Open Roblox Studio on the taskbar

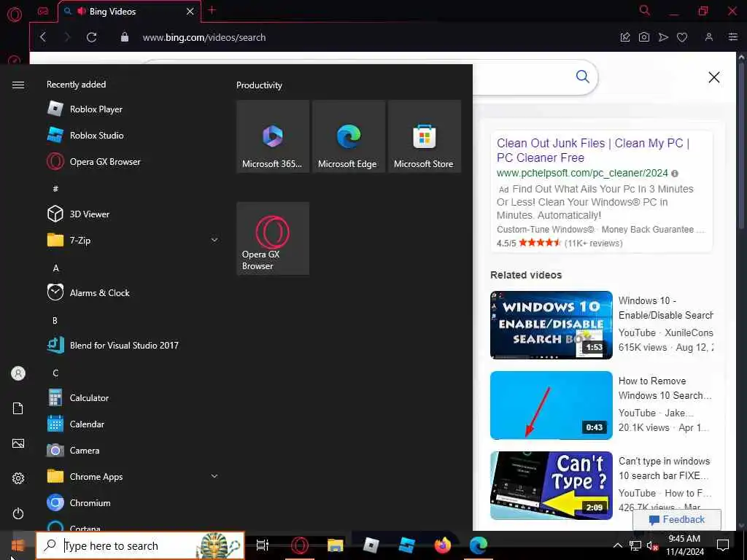pyautogui.click(x=407, y=545)
